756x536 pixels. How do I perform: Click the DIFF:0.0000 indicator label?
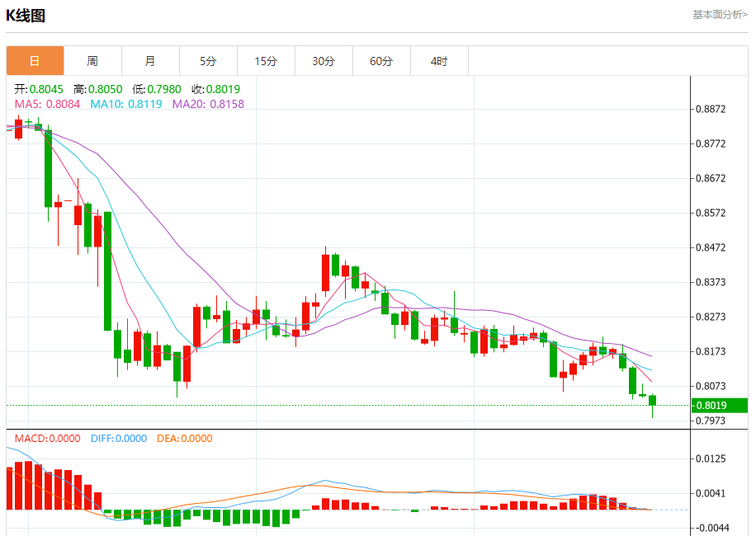[119, 438]
